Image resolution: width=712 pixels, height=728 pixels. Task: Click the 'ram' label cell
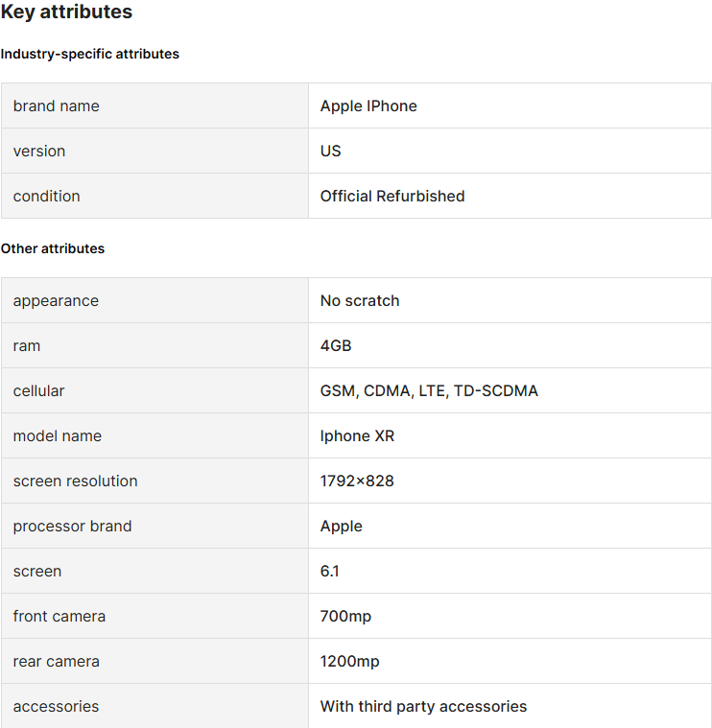pos(154,345)
